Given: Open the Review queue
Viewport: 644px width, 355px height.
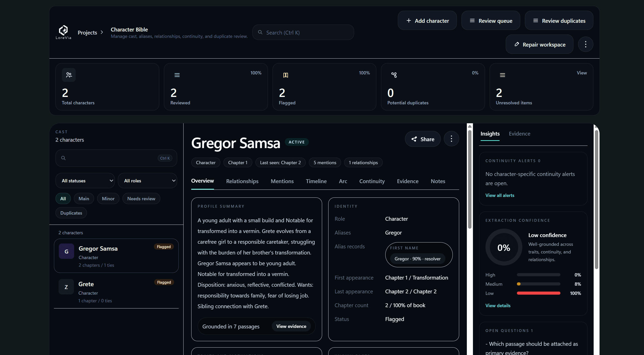Looking at the screenshot, I should point(491,20).
